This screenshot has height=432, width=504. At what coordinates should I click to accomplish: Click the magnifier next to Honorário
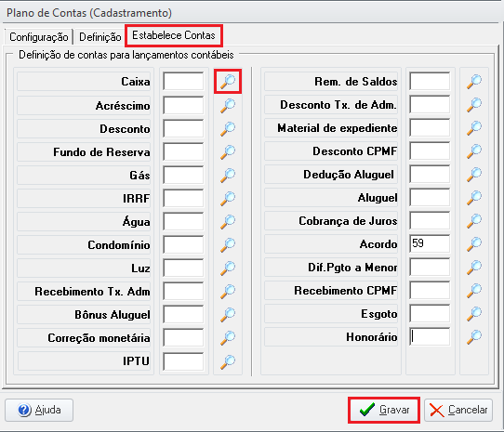click(474, 336)
